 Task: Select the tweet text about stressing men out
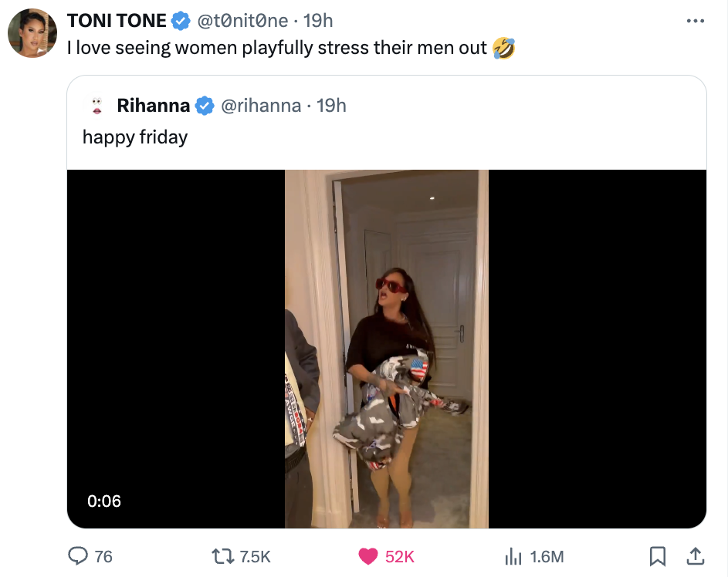(x=286, y=47)
